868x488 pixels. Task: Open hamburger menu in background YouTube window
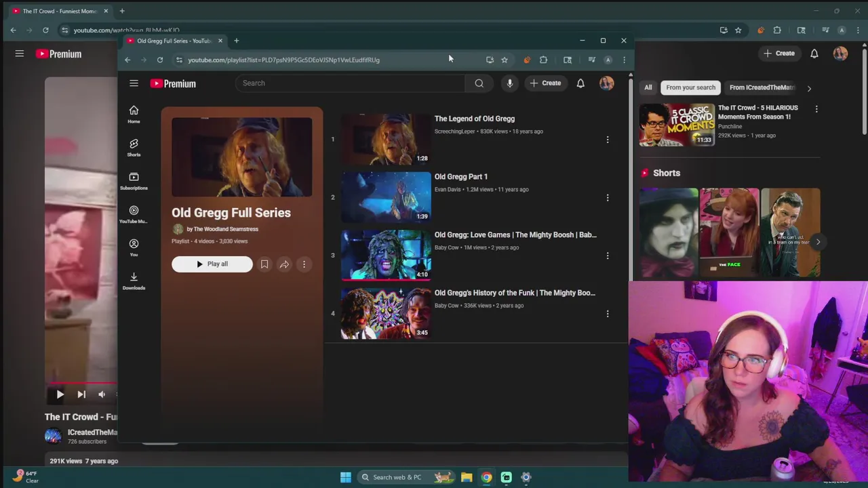(x=20, y=54)
